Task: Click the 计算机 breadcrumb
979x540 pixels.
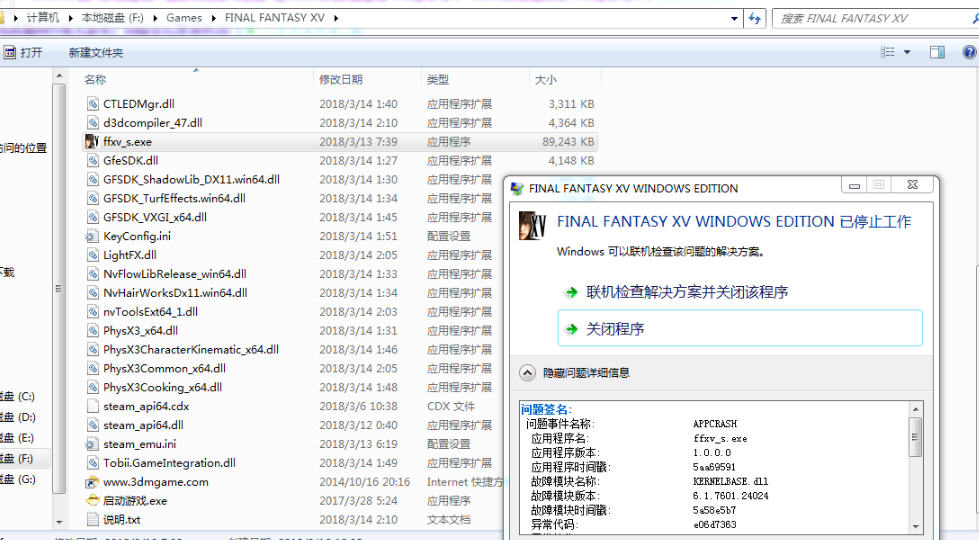Action: [42, 17]
